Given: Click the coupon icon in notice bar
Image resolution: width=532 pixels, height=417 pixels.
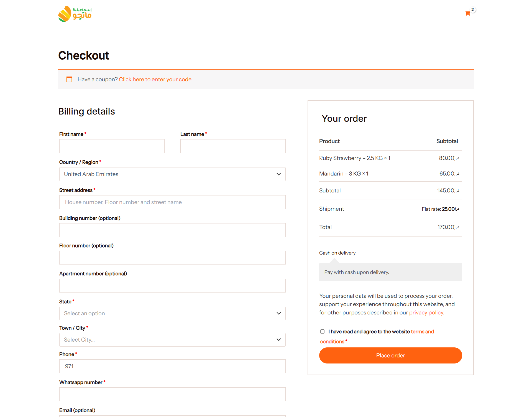Looking at the screenshot, I should pyautogui.click(x=69, y=79).
